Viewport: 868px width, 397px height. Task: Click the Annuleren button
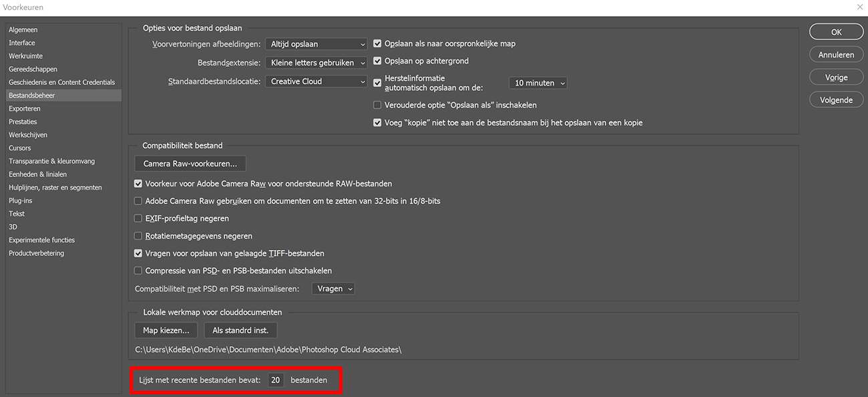point(836,55)
